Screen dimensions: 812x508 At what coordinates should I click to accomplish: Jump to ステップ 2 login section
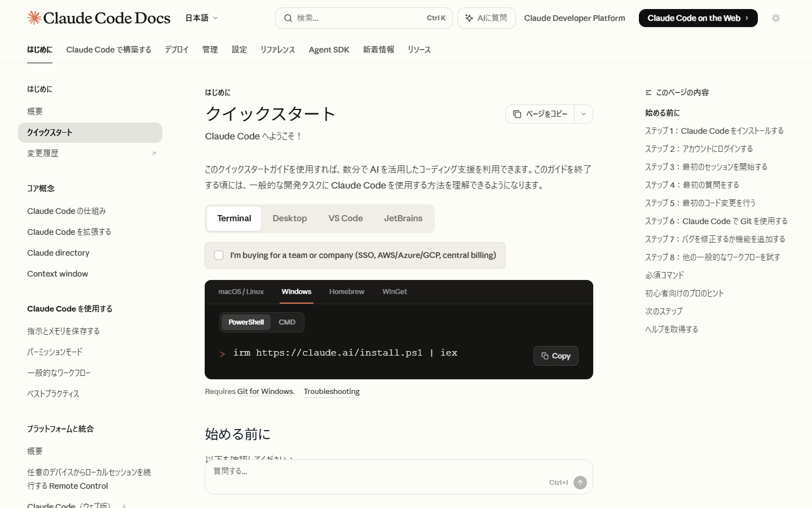coord(699,149)
